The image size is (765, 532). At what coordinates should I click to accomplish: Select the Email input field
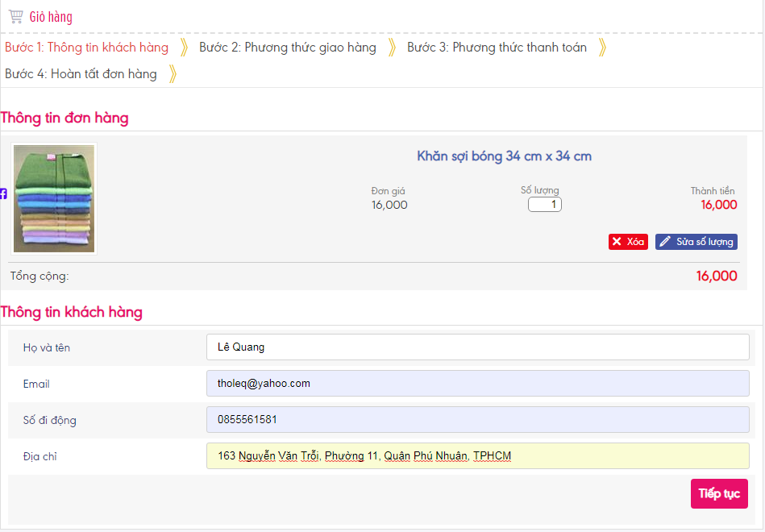point(477,384)
